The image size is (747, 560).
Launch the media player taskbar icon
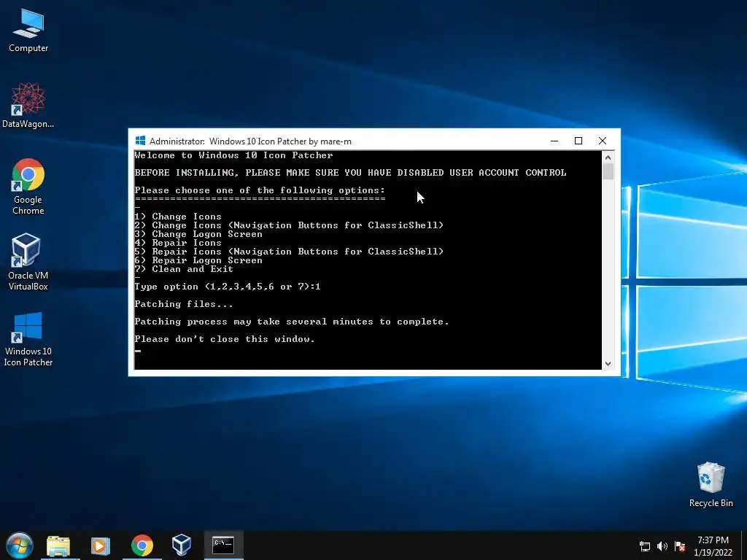100,545
